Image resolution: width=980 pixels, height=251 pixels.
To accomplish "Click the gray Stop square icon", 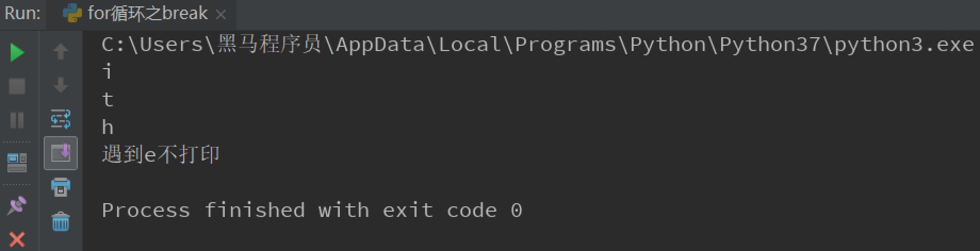I will [x=17, y=86].
